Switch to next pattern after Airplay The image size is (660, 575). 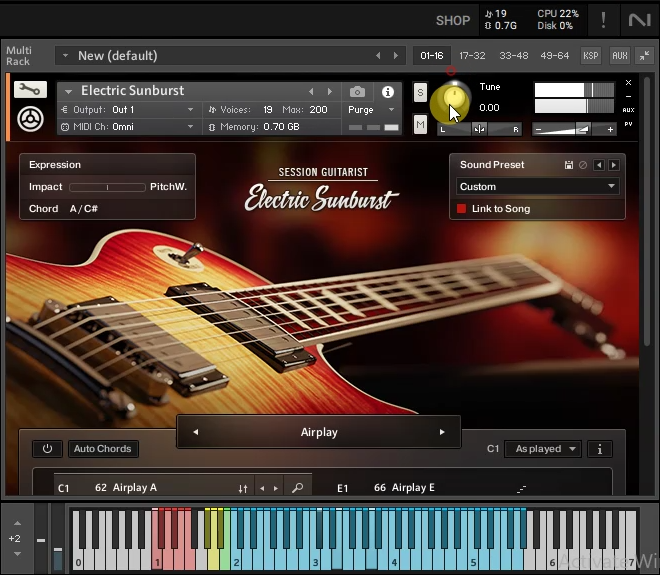click(442, 432)
